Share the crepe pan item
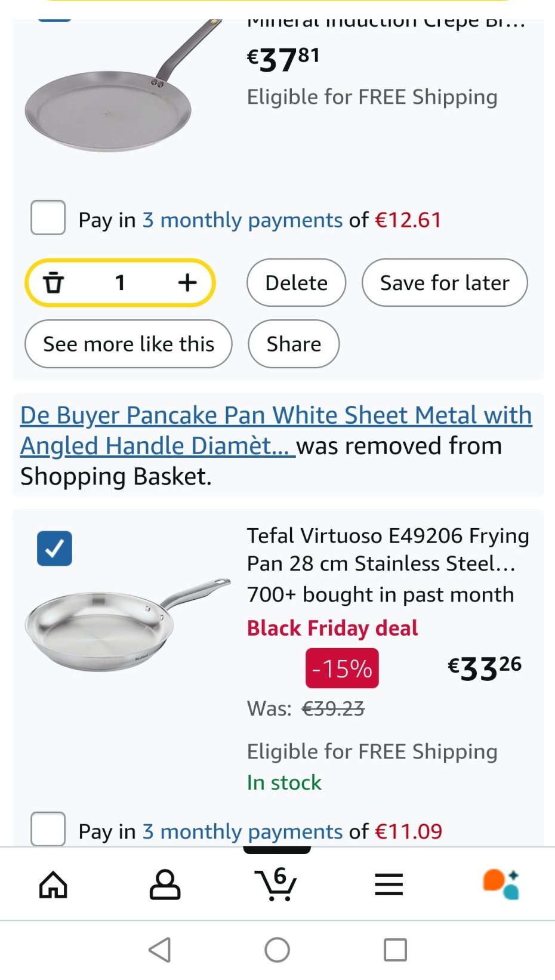Screen dimensions: 555x980 [294, 344]
